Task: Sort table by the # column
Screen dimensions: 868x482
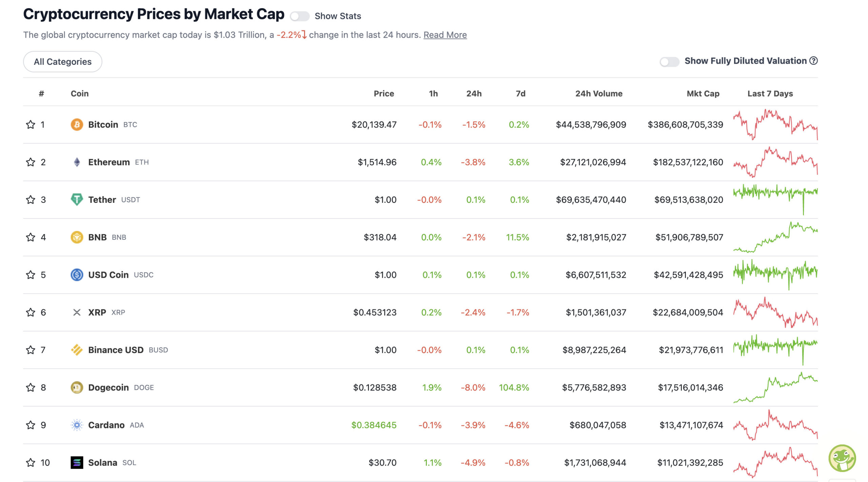Action: pyautogui.click(x=41, y=94)
